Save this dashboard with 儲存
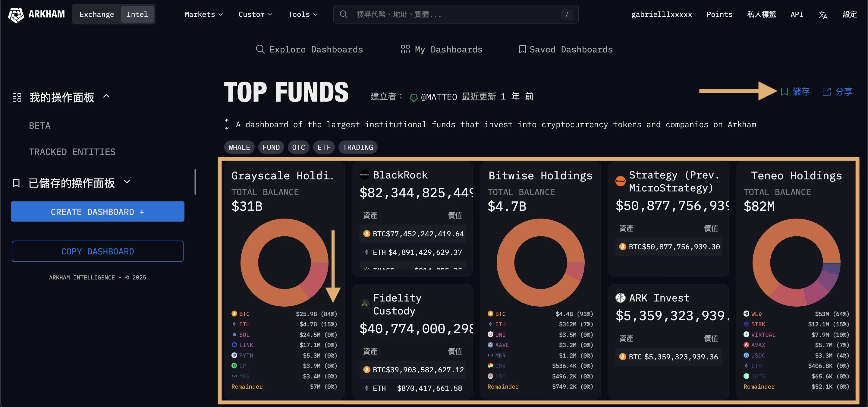868x407 pixels. point(795,92)
